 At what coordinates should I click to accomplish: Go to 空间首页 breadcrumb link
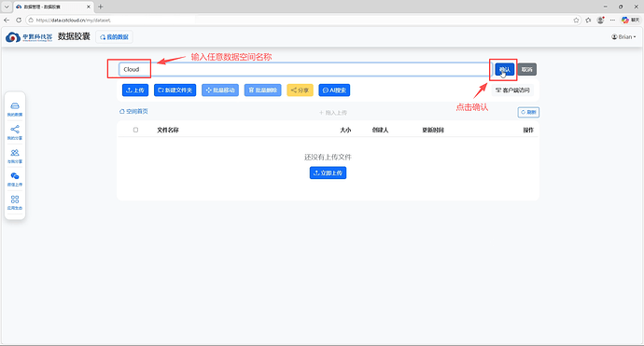coord(133,111)
